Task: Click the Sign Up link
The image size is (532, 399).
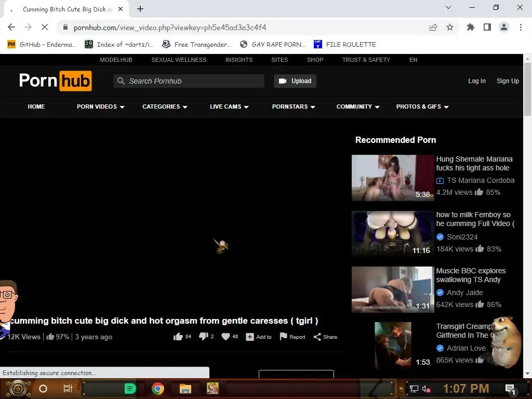Action: pos(508,81)
